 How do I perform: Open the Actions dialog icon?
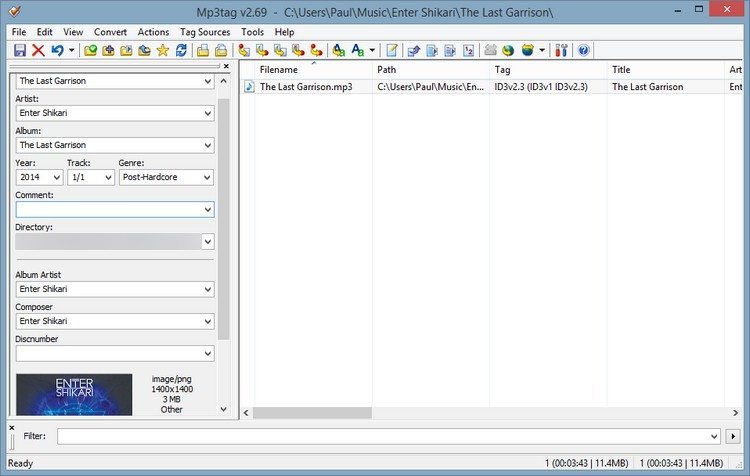[339, 50]
